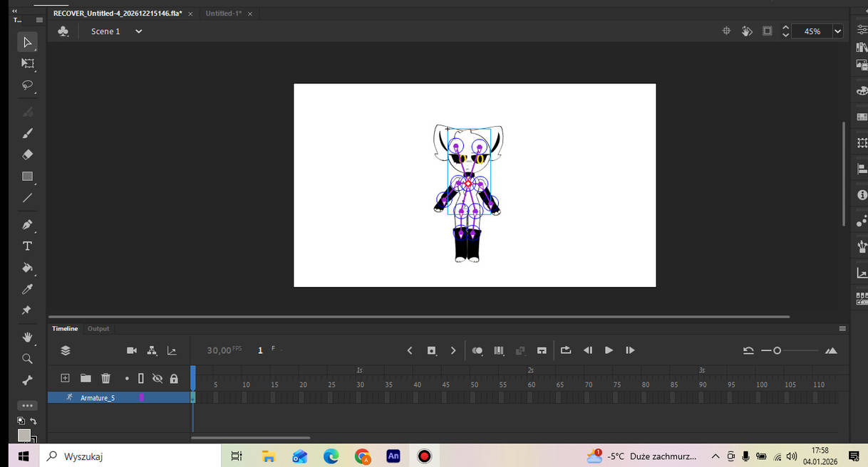Click the current frame number field
The image size is (868, 467).
point(261,350)
